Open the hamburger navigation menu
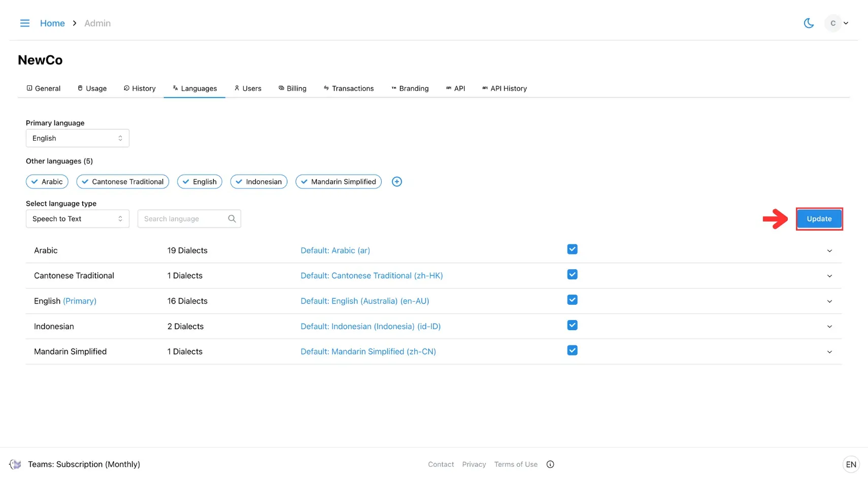Screen dimensions: 868x480 point(24,23)
